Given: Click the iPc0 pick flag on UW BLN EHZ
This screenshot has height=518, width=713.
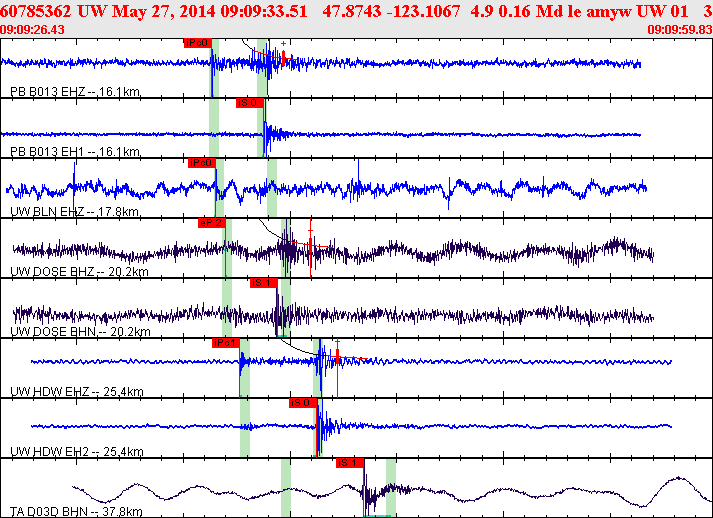Looking at the screenshot, I should 201,163.
